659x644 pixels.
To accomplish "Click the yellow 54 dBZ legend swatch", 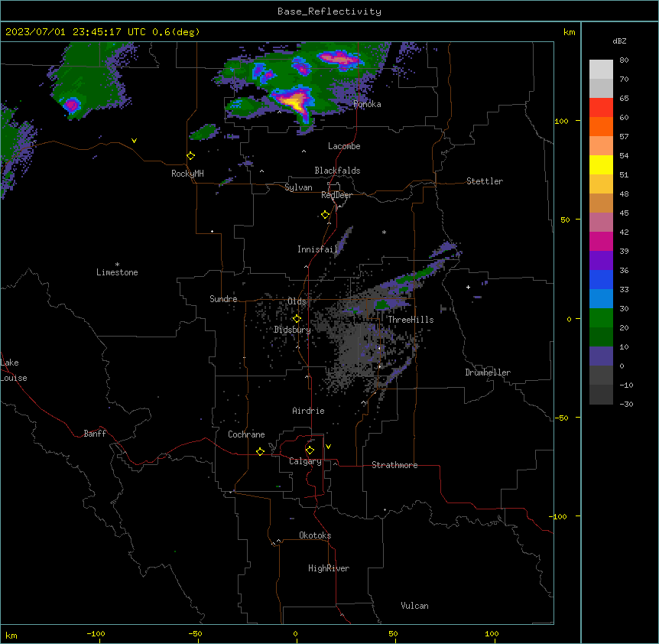I will click(x=601, y=165).
